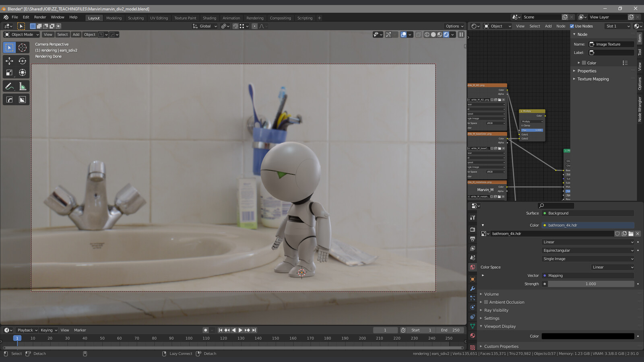The height and width of the screenshot is (362, 644).
Task: Click the Options button in viewport header
Action: (454, 26)
